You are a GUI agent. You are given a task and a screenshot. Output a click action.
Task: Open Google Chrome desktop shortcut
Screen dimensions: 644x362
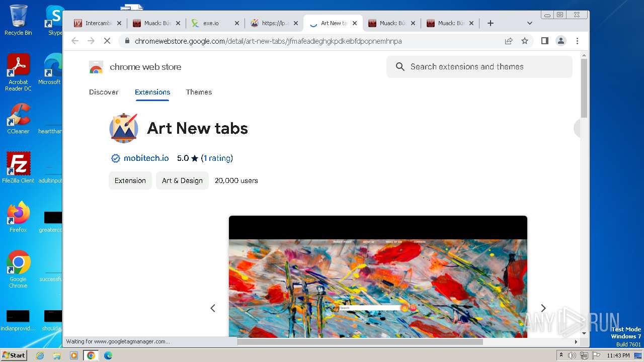18,269
